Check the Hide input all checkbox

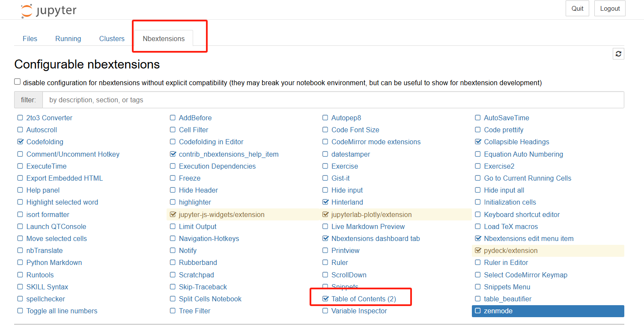(x=478, y=190)
